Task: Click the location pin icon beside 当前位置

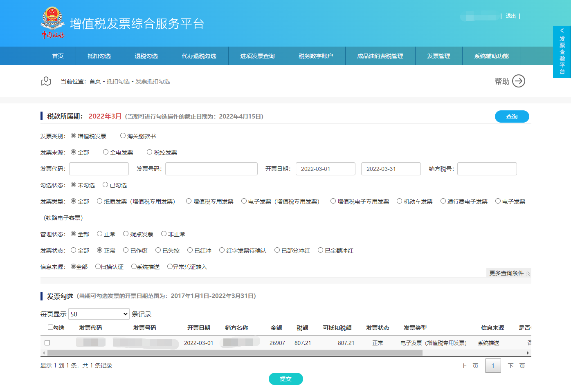Action: (46, 81)
